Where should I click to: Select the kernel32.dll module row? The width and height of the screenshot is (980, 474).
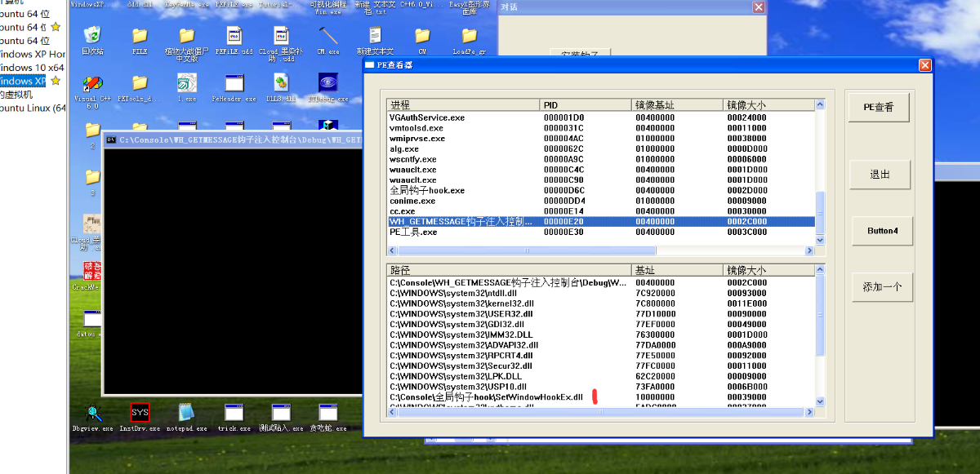coord(601,303)
